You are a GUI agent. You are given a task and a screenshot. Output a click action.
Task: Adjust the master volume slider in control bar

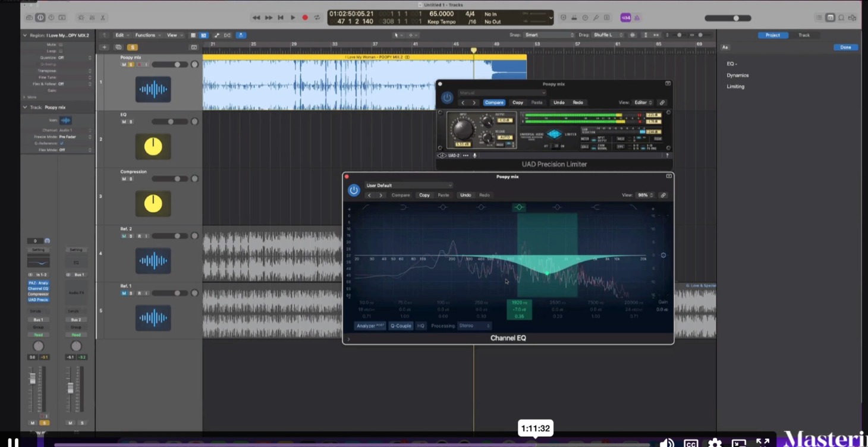pyautogui.click(x=736, y=18)
